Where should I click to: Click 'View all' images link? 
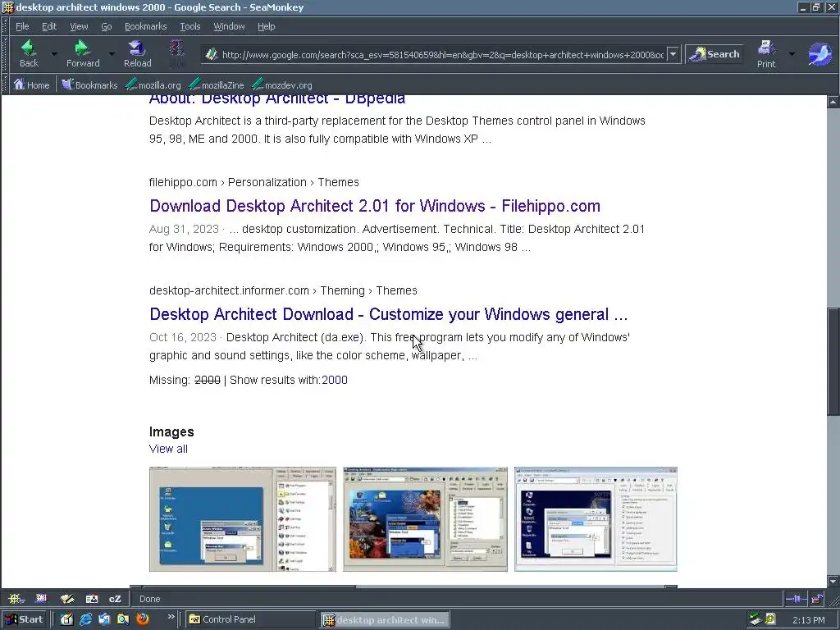pyautogui.click(x=168, y=449)
